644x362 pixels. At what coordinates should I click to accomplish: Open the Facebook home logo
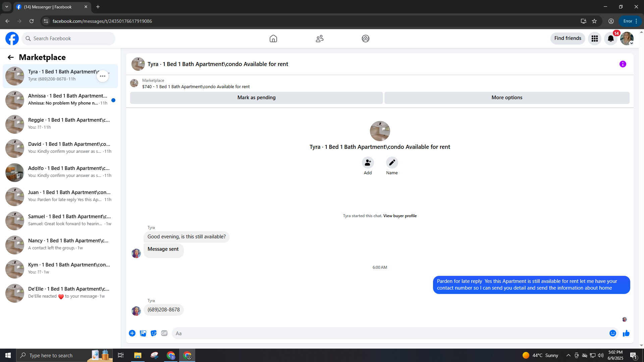click(x=12, y=39)
